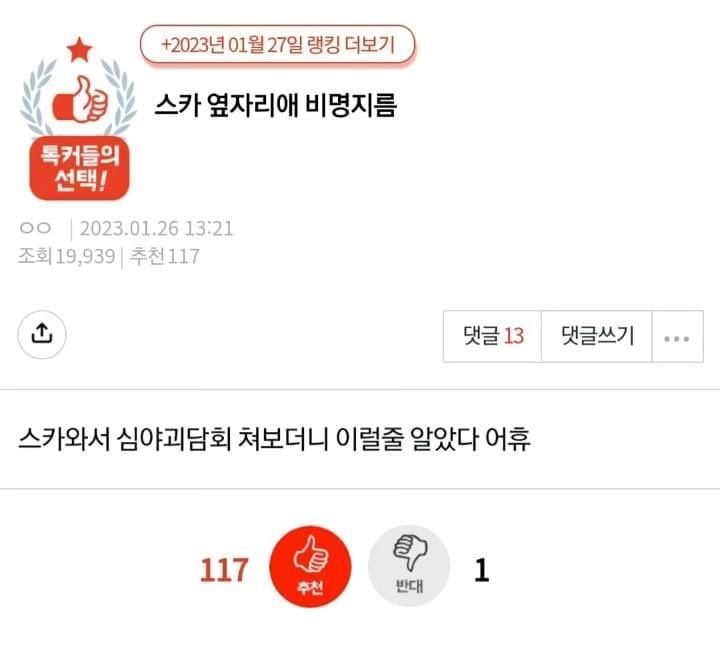Click the post title 스카 옆자리애 비명지름
This screenshot has width=720, height=664.
point(276,105)
